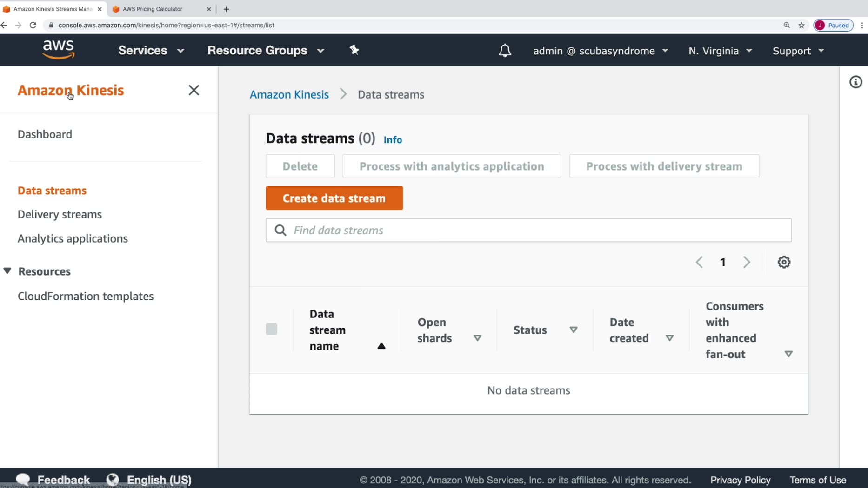The image size is (868, 488).
Task: Open the info panel icon at right
Action: pos(855,82)
